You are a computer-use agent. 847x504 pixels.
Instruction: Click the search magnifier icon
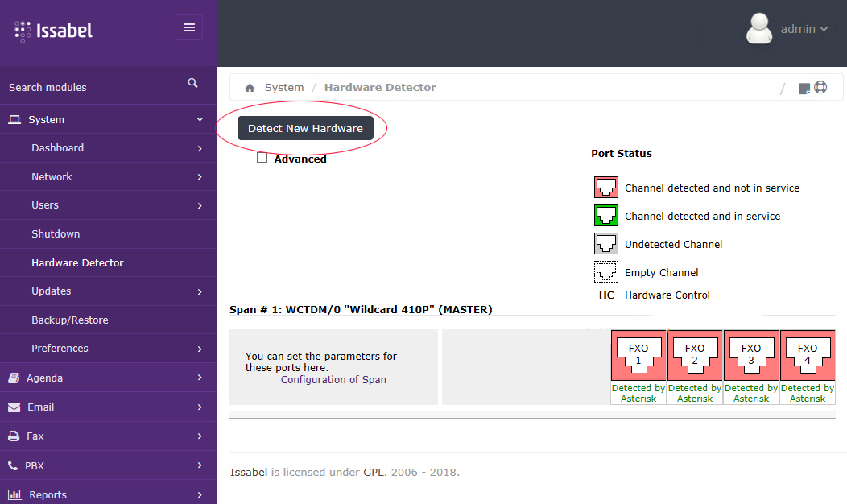pyautogui.click(x=192, y=83)
